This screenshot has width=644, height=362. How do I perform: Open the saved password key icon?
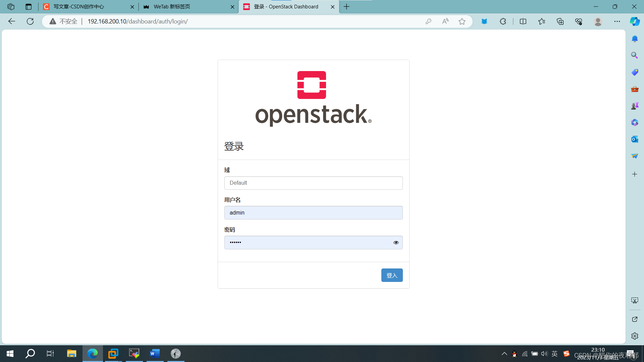click(428, 21)
